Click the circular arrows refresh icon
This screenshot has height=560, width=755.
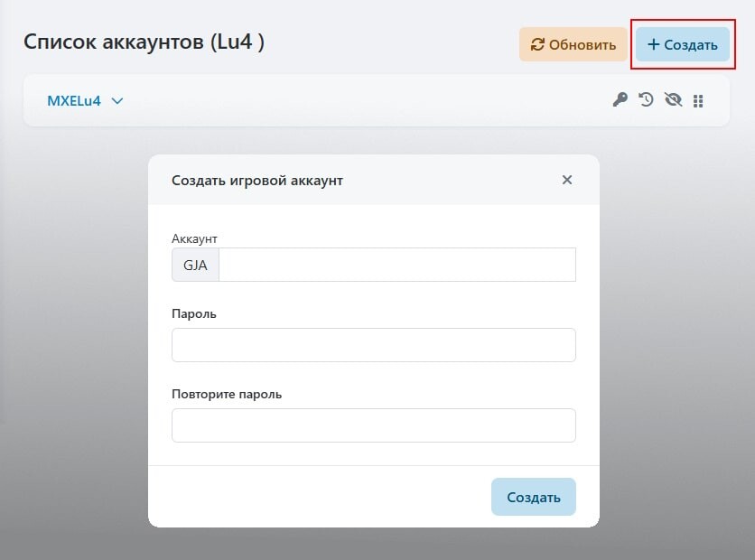tap(537, 45)
